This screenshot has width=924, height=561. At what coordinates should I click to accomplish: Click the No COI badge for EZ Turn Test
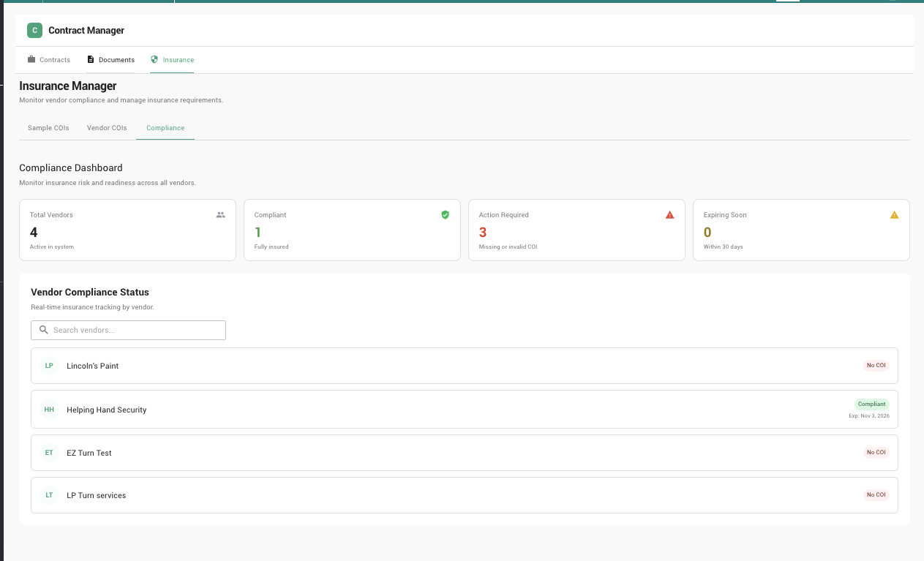876,453
